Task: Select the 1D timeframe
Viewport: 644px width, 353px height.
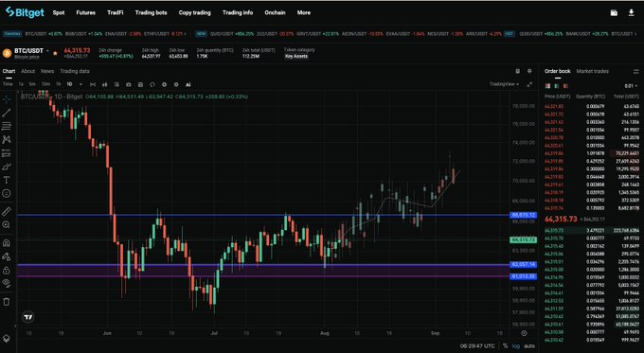Action: [69, 84]
